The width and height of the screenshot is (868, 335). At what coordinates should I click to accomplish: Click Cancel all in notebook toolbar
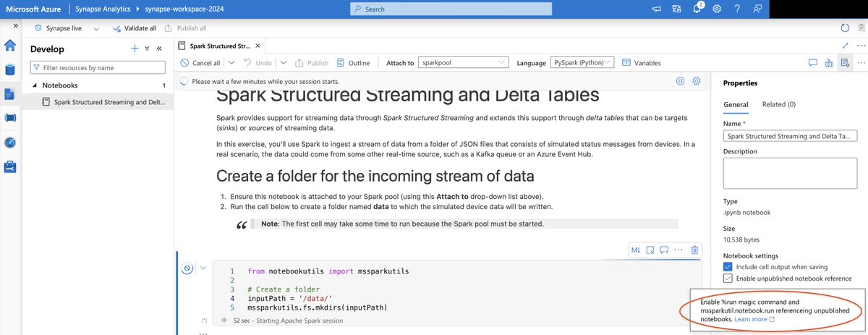200,63
